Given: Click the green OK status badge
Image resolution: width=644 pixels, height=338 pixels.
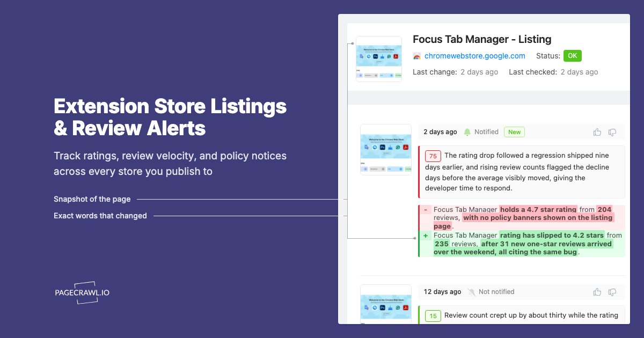Looking at the screenshot, I should (572, 56).
